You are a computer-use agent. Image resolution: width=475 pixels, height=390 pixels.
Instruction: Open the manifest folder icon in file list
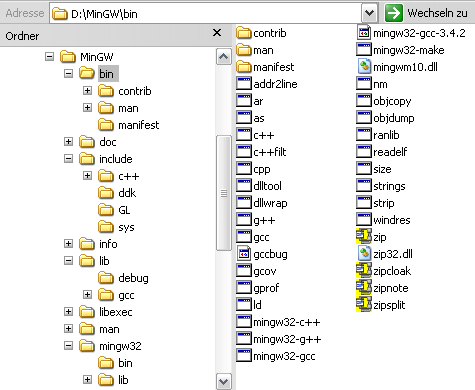tap(244, 67)
